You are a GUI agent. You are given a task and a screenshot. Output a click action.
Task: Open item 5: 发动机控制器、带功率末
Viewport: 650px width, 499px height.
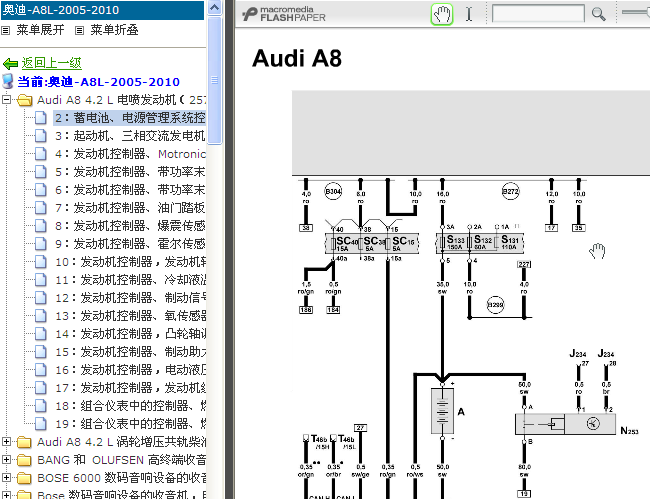coord(130,172)
